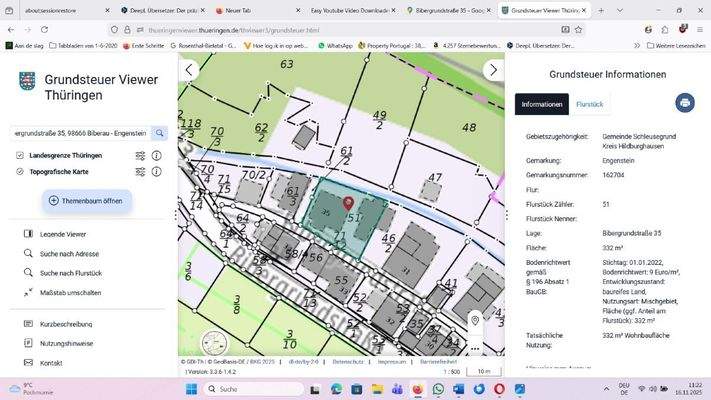Click the Datenschutz footer link
The height and width of the screenshot is (400, 711).
click(x=347, y=361)
